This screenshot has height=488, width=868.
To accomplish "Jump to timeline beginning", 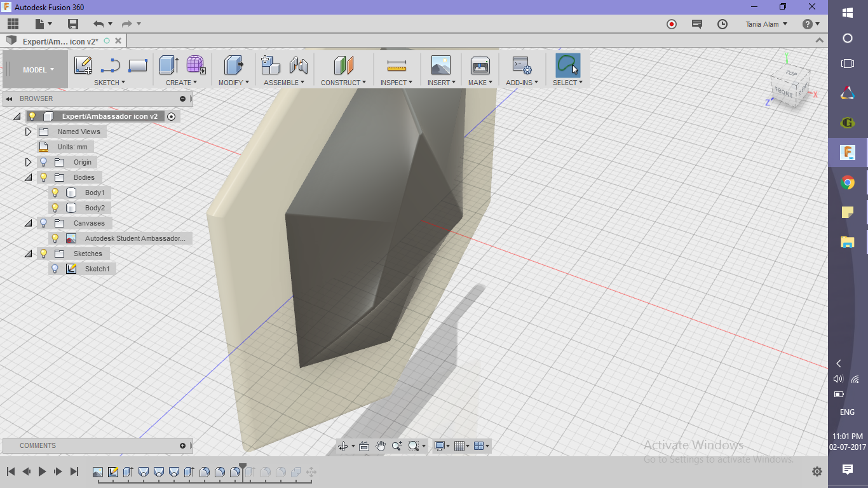I will tap(11, 471).
